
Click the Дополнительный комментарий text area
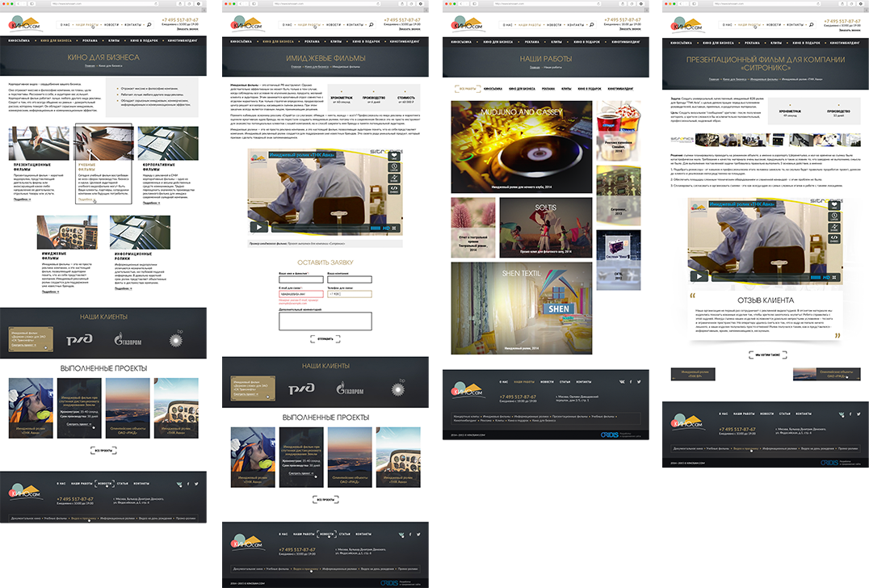coord(325,321)
